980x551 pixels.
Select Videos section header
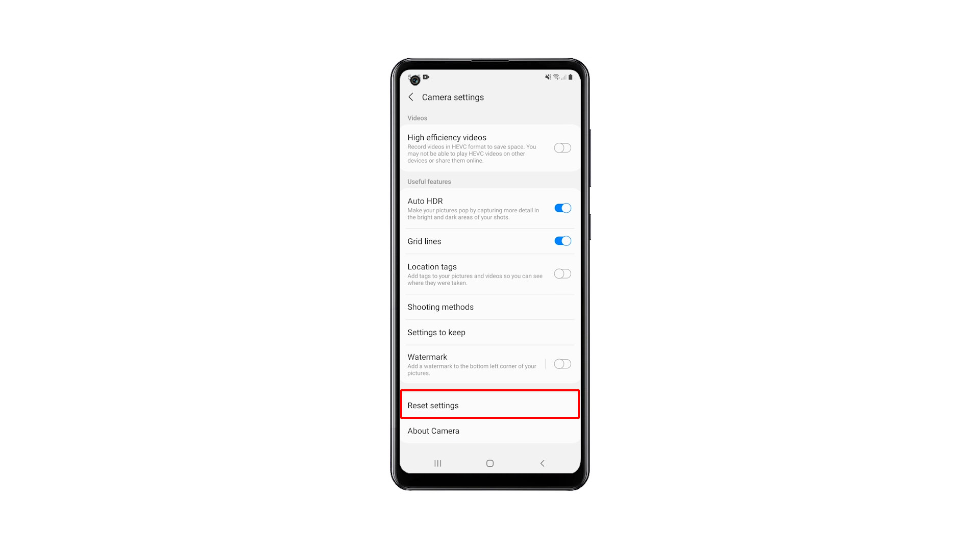[416, 118]
